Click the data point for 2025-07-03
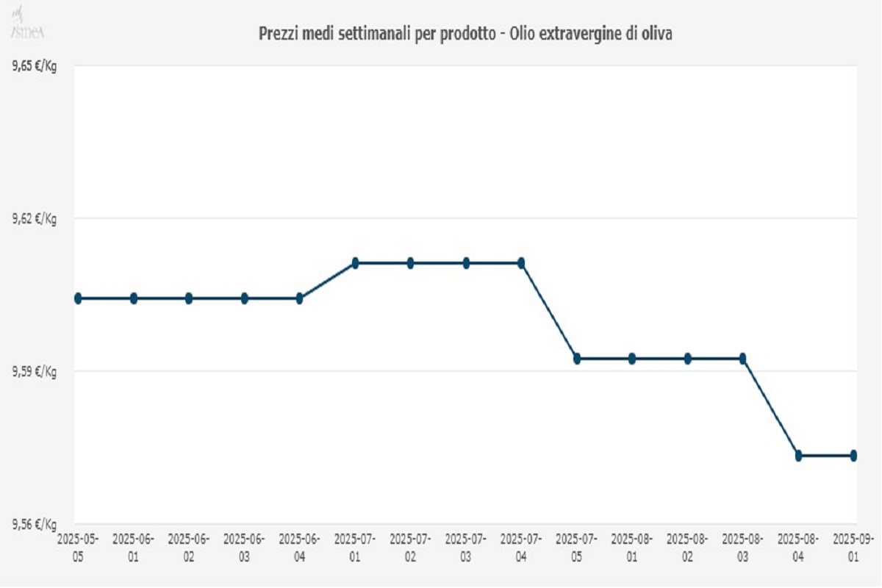This screenshot has height=588, width=882. [466, 263]
